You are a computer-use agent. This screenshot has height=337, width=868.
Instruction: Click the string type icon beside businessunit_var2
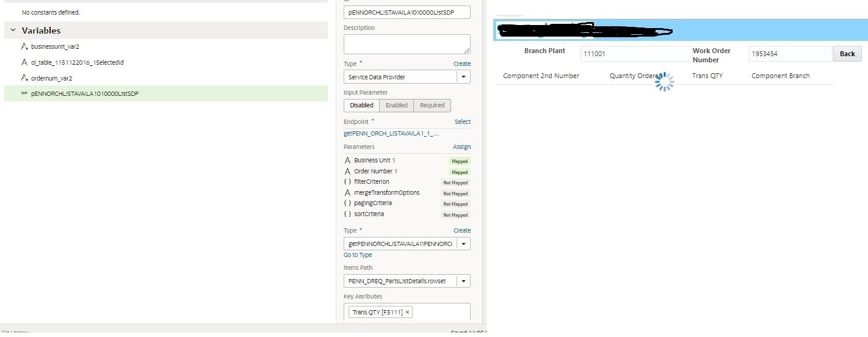[x=24, y=46]
